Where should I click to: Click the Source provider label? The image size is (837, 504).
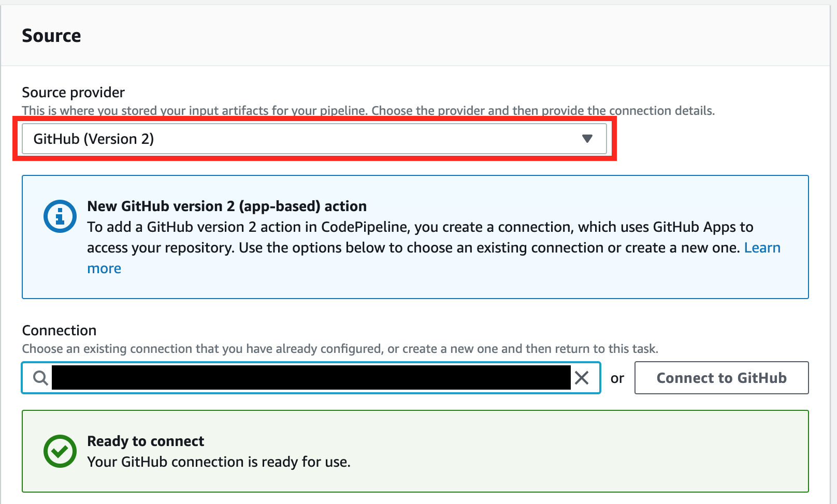(73, 92)
